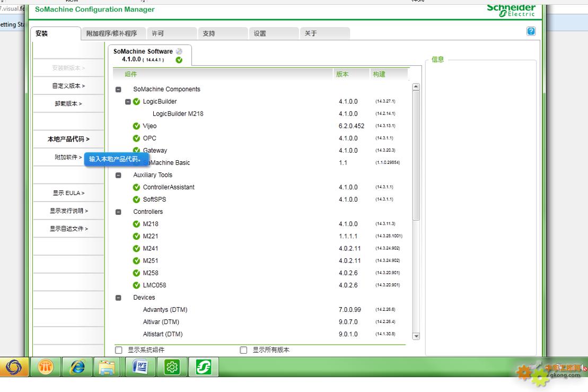This screenshot has height=392, width=588.
Task: Click the disc icon next to SoMachine Software
Action: 179,51
